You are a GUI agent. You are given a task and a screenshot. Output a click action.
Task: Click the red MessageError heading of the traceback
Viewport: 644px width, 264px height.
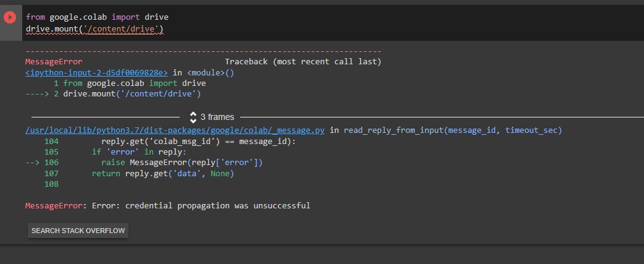54,62
